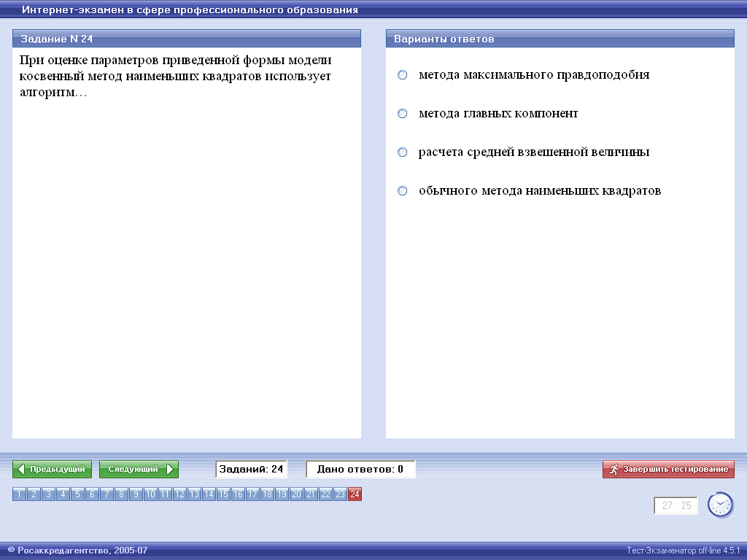The image size is (747, 560).
Task: Click the Интернет-экзамен title text
Action: coord(190,9)
